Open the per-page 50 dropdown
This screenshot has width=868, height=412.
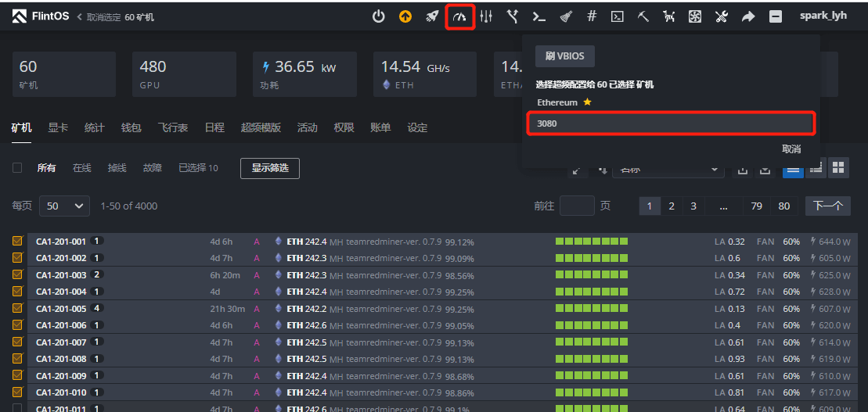[x=64, y=206]
